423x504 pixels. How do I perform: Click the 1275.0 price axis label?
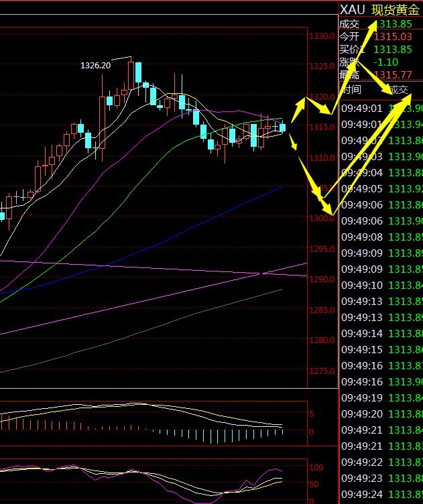322,371
